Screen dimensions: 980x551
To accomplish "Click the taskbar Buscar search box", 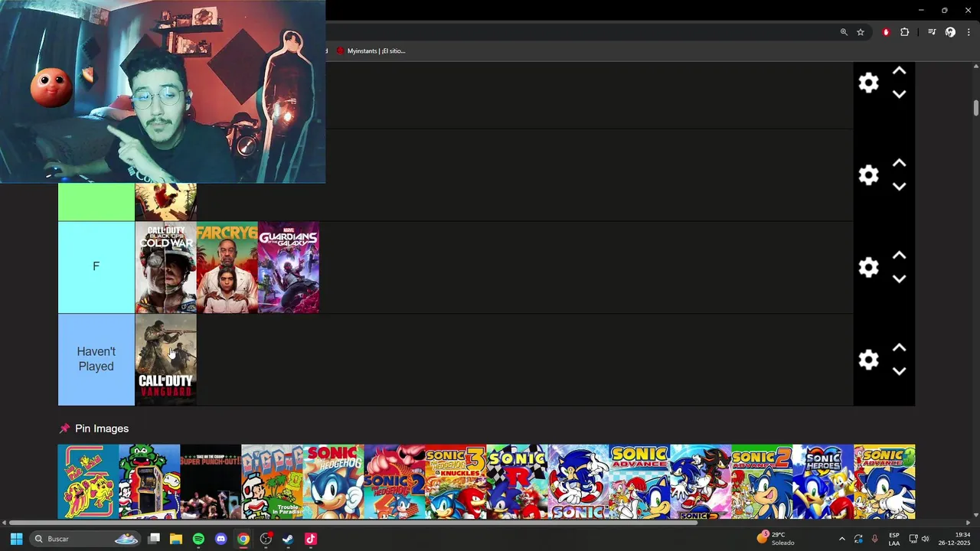I will pos(85,539).
